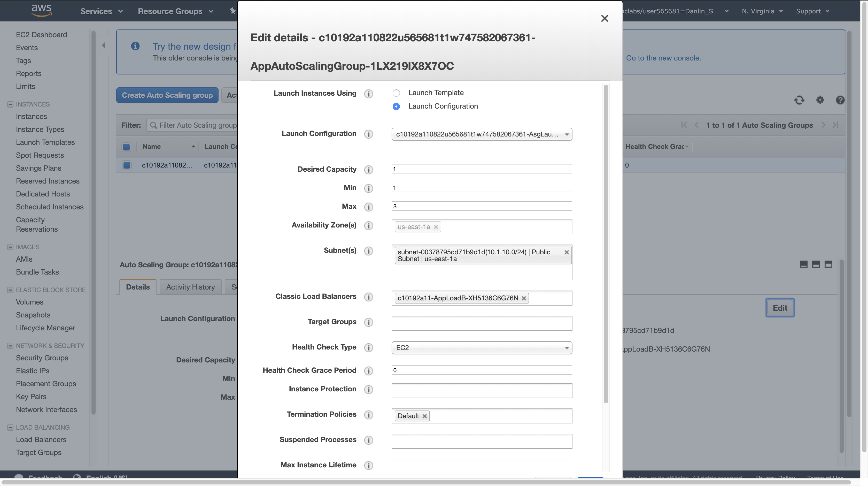Screen dimensions: 868x486
Task: Click the Go to the new console link
Action: tap(663, 58)
